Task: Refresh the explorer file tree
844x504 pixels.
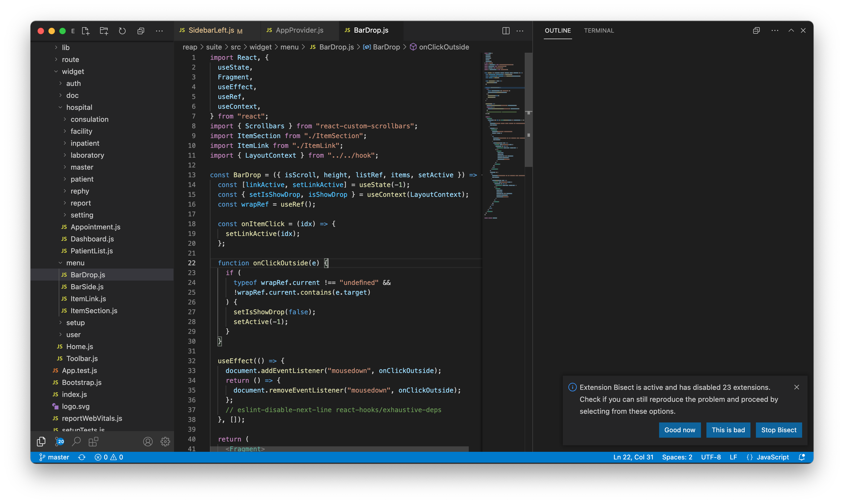Action: click(122, 31)
